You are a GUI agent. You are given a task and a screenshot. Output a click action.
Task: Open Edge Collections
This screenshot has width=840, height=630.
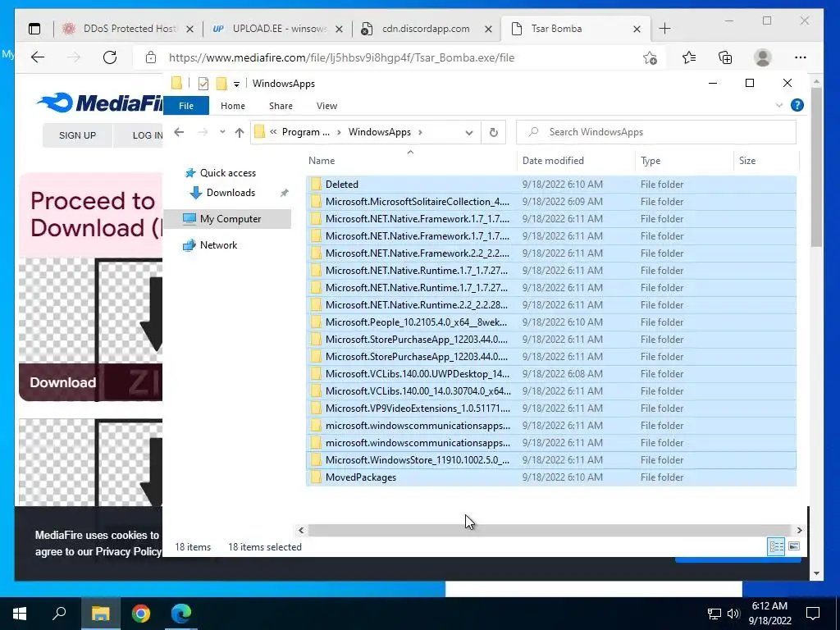point(725,57)
